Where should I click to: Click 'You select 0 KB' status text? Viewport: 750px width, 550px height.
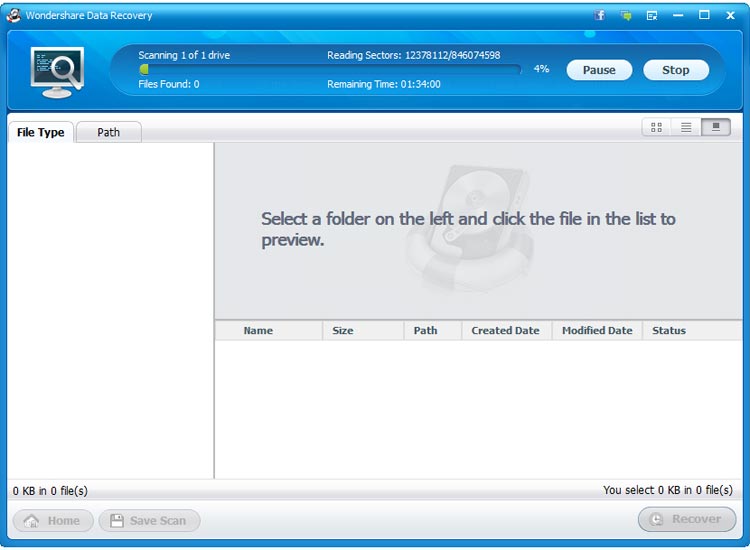(668, 490)
